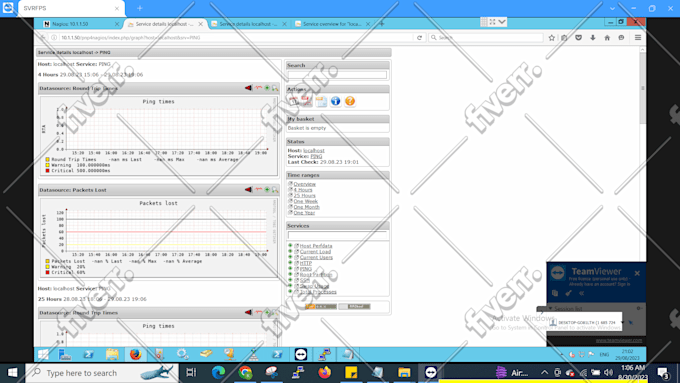This screenshot has width=680, height=383.
Task: Click the red speaker icon in Packets Lost header
Action: coord(248,190)
